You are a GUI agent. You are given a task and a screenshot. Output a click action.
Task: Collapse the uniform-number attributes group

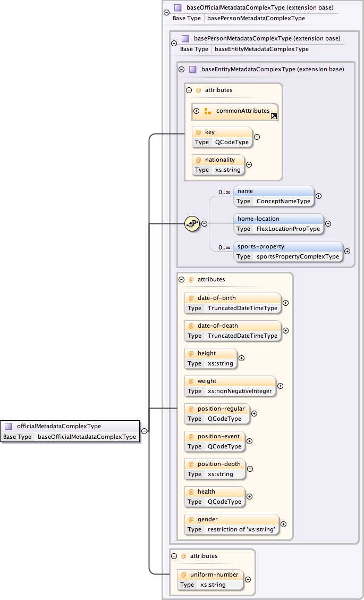[x=174, y=556]
